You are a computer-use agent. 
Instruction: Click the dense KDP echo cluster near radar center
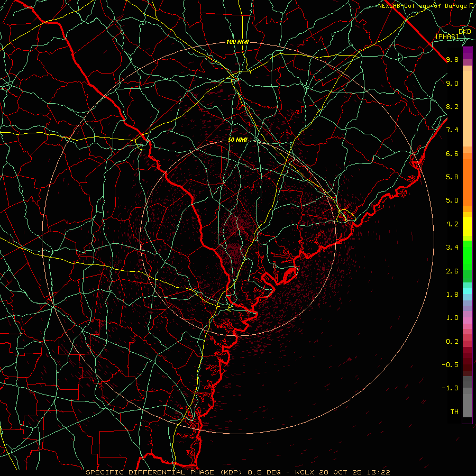(x=236, y=240)
